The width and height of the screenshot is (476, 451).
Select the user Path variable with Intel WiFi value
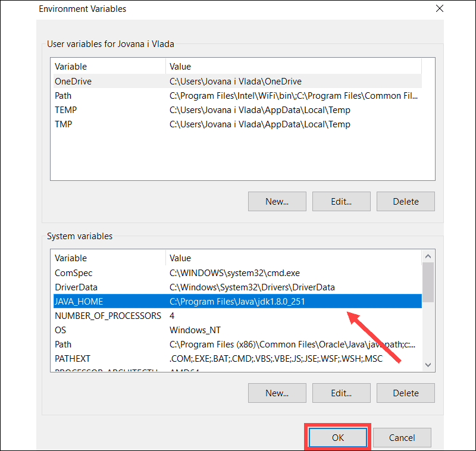[x=237, y=96]
